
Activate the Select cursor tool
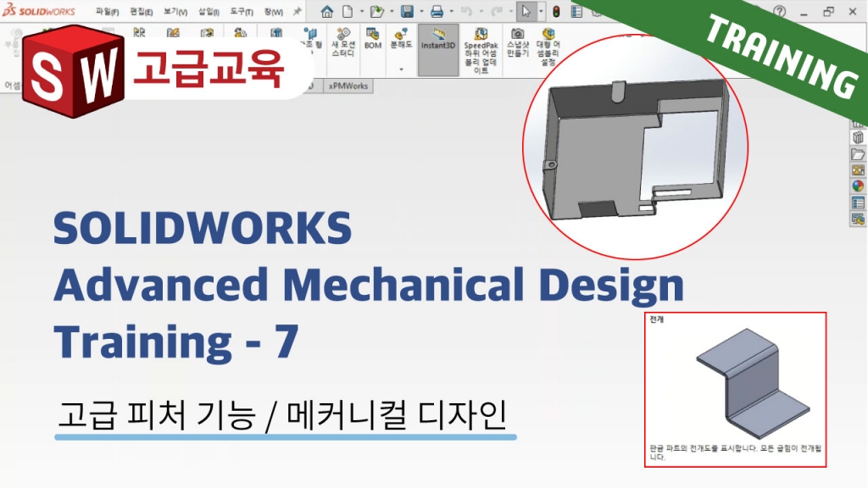click(526, 11)
